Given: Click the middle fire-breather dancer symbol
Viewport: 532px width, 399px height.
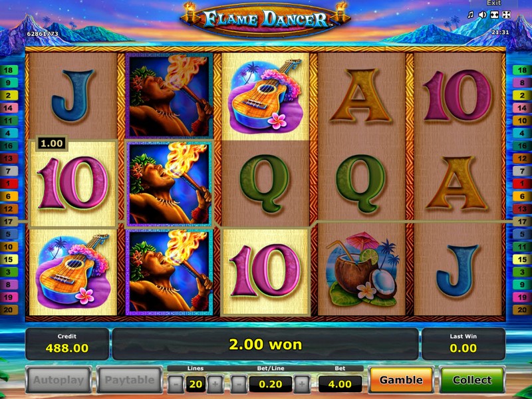Looking at the screenshot, I should (x=170, y=184).
